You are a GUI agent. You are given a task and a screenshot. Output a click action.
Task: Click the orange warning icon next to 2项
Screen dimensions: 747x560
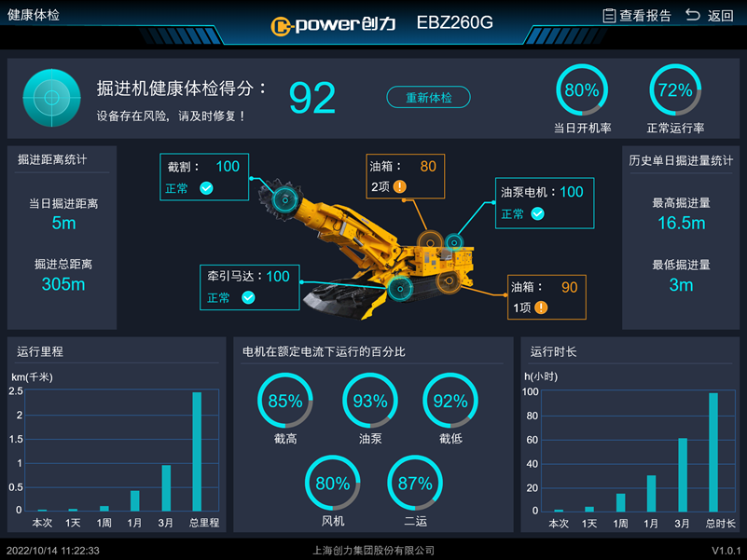coord(400,186)
